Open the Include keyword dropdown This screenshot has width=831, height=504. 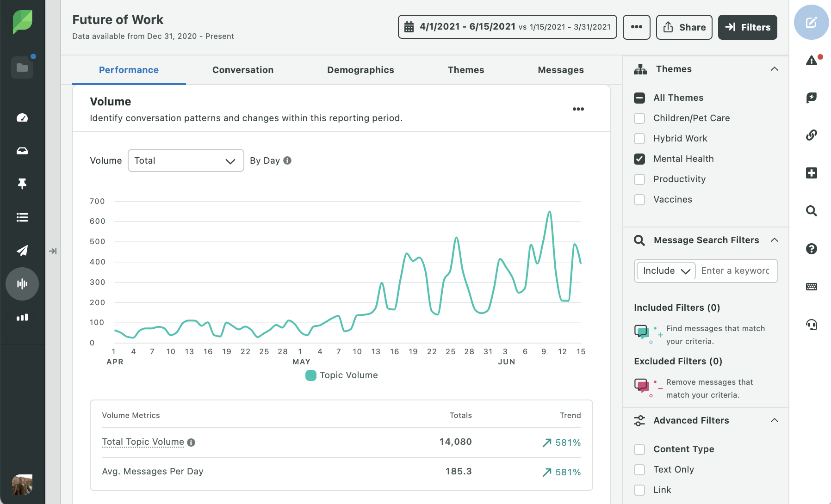pyautogui.click(x=666, y=271)
